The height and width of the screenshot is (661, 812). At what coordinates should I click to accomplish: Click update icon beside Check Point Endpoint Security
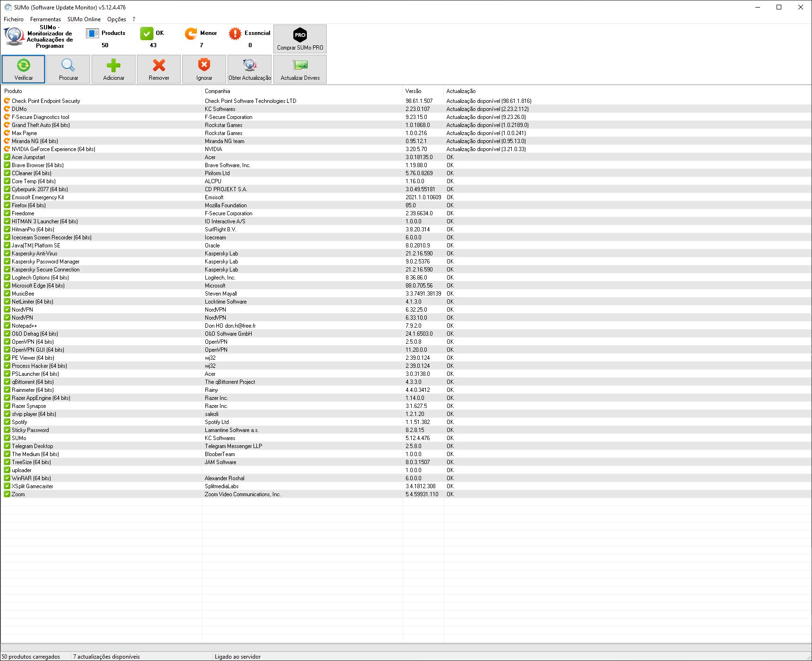[7, 101]
